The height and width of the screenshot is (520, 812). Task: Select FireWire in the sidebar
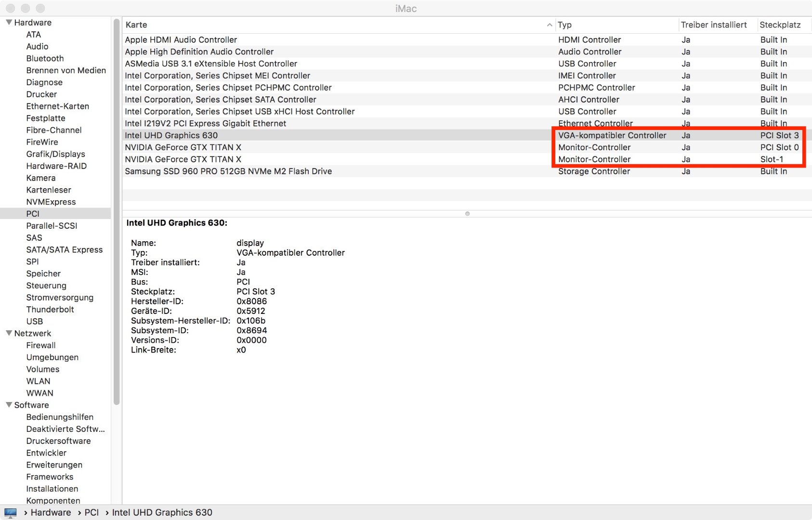(42, 142)
